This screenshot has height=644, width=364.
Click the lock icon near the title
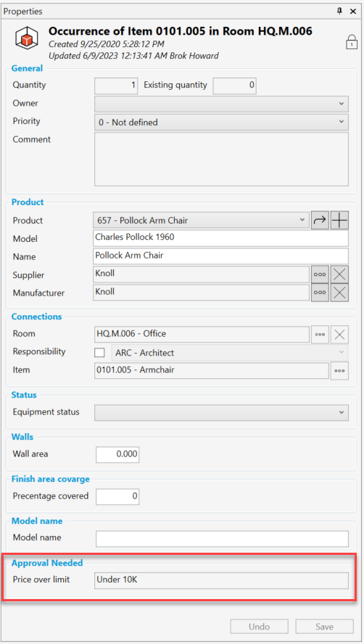pos(351,42)
